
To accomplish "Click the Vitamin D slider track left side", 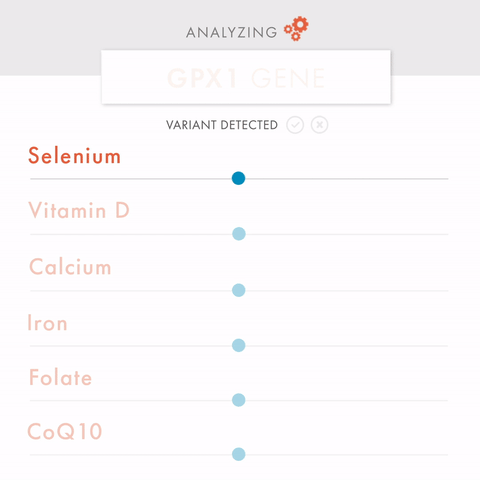I will (x=131, y=234).
